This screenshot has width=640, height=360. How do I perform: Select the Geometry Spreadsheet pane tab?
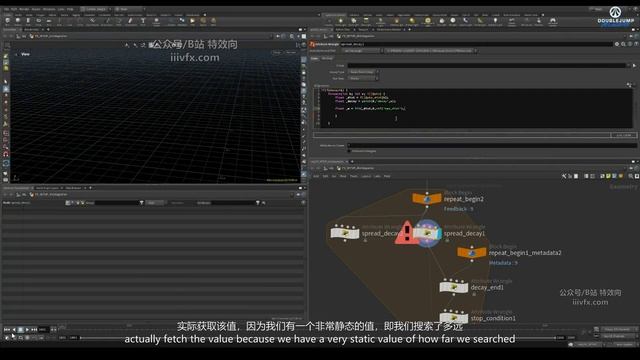click(x=17, y=188)
